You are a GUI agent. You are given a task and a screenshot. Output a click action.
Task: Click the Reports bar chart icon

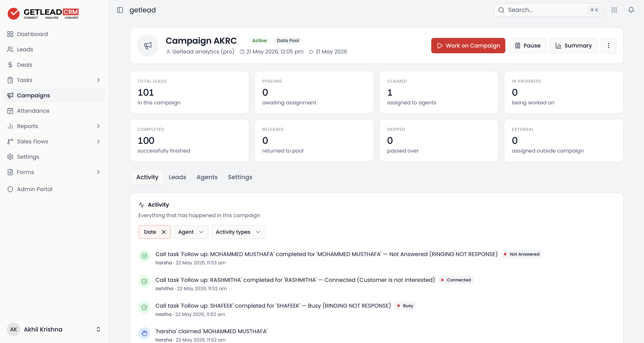coord(10,126)
